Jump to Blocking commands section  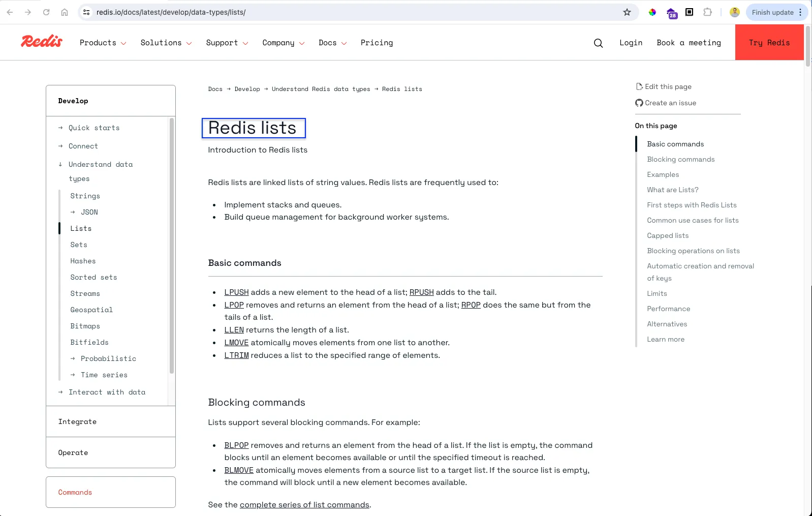[x=680, y=159]
